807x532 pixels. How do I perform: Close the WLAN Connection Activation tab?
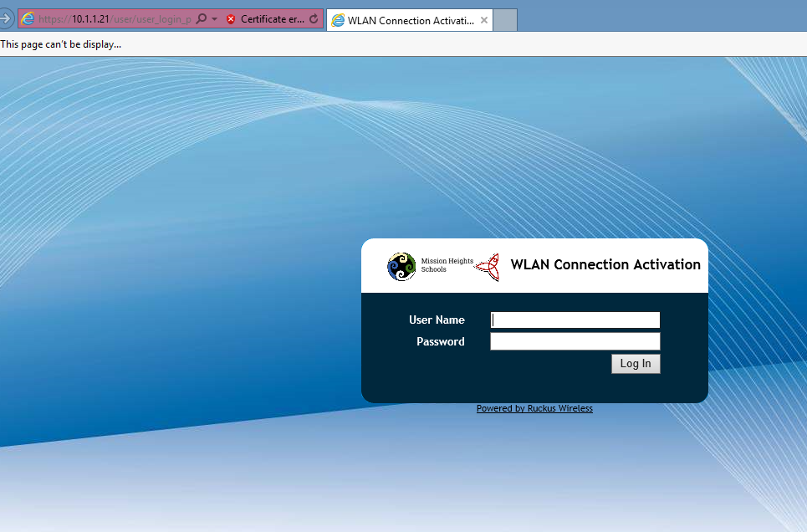pos(483,20)
